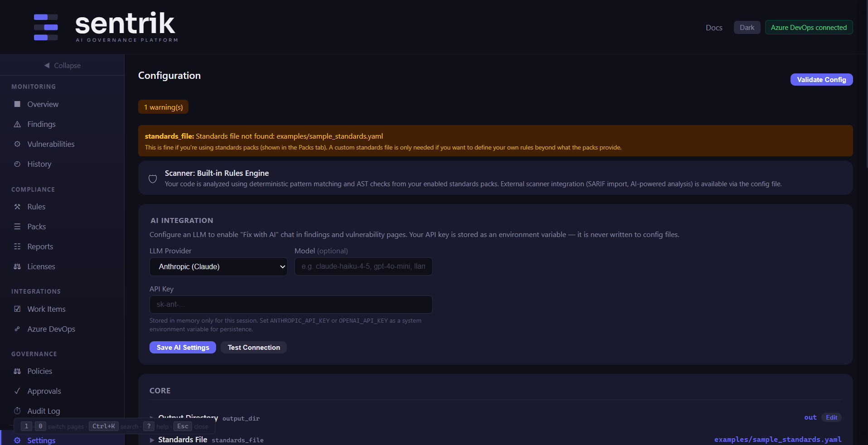Click the Validate Config button
Screen dimensions: 868x445
click(821, 79)
